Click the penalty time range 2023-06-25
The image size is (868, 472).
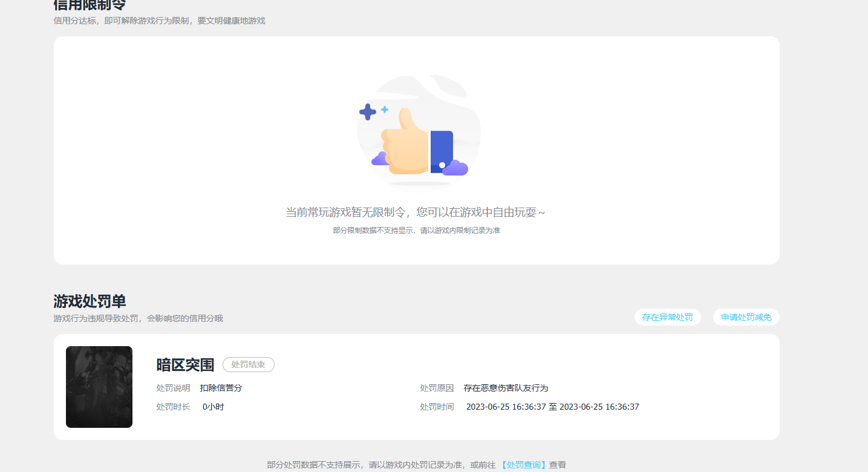pyautogui.click(x=552, y=406)
